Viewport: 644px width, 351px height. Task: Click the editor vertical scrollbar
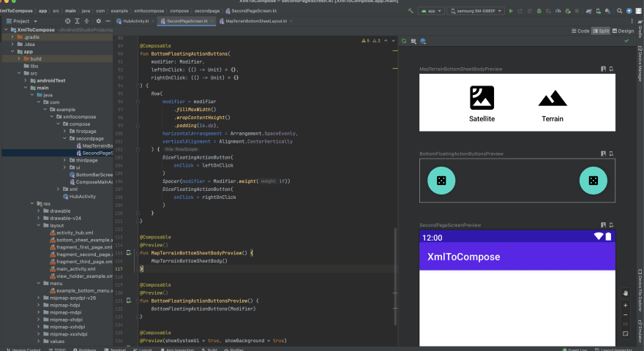[x=395, y=277]
